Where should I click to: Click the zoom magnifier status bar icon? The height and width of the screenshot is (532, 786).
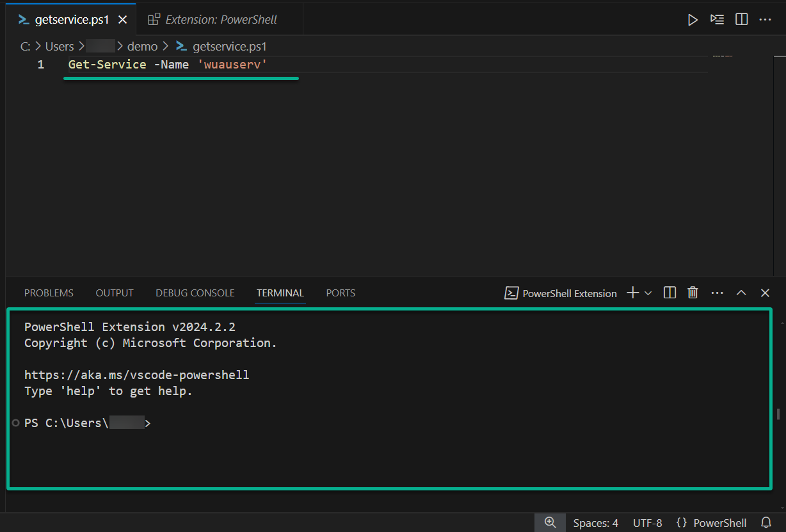550,522
